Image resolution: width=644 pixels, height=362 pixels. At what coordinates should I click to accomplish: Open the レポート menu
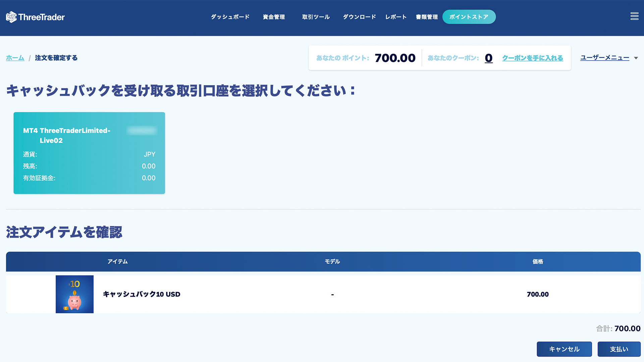pyautogui.click(x=396, y=17)
